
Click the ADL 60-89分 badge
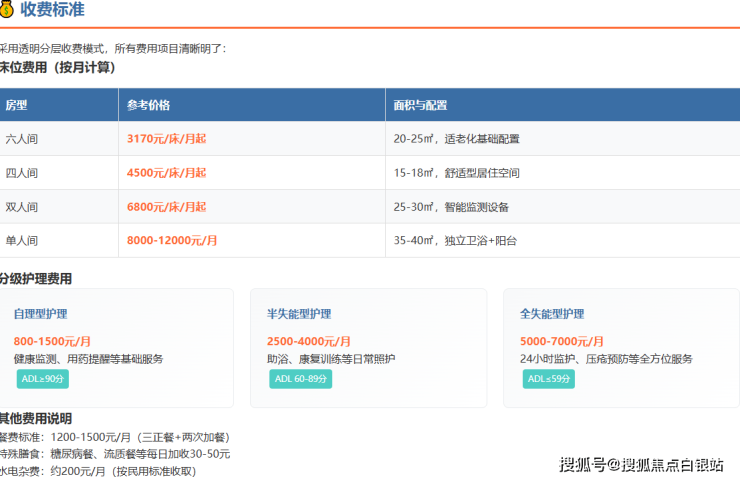point(301,379)
